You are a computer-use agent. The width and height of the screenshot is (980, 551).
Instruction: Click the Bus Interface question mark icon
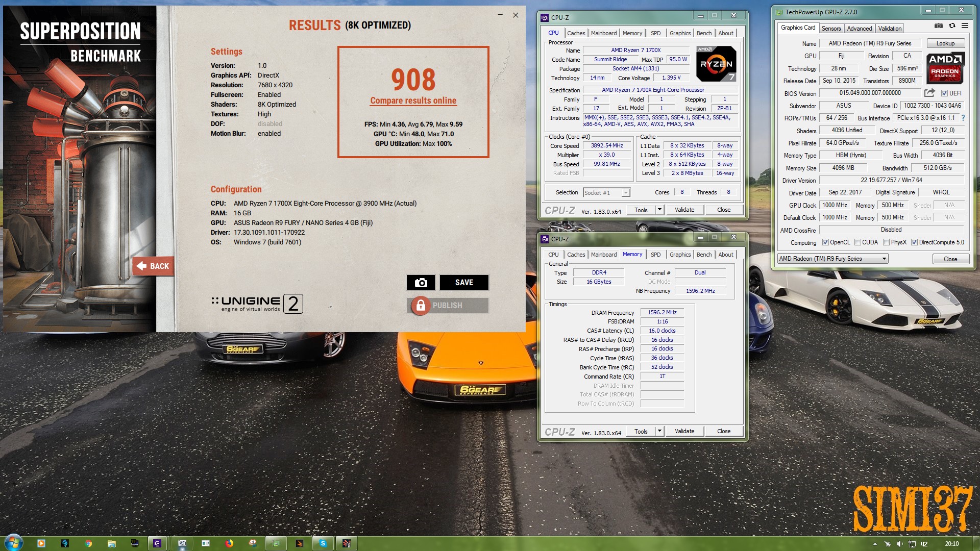(963, 118)
